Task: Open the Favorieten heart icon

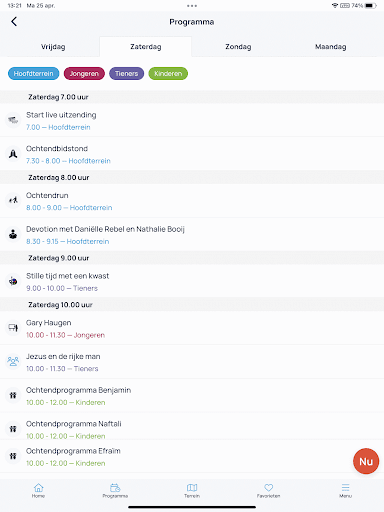Action: [x=269, y=488]
